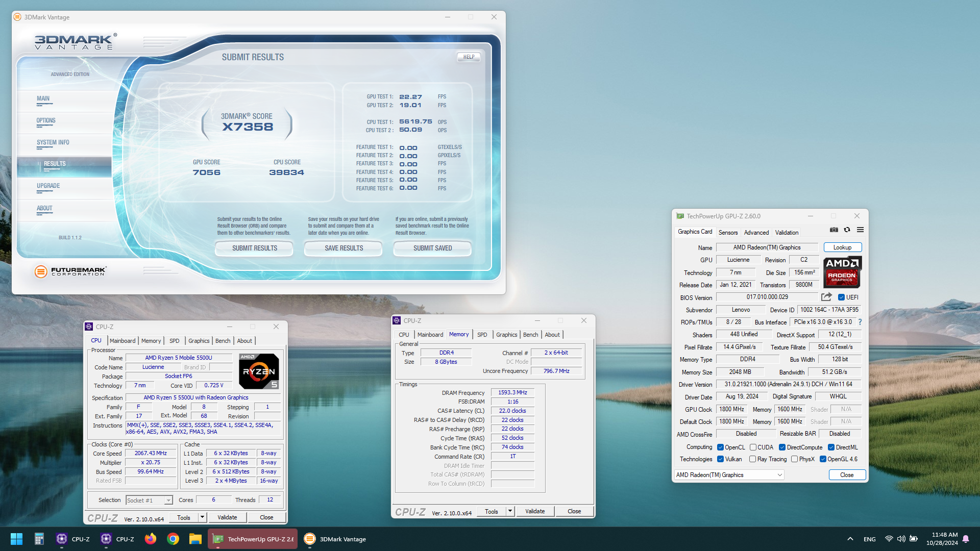Open SPD tab in CPU-Z Memory window
Image resolution: width=980 pixels, height=551 pixels.
(x=482, y=335)
